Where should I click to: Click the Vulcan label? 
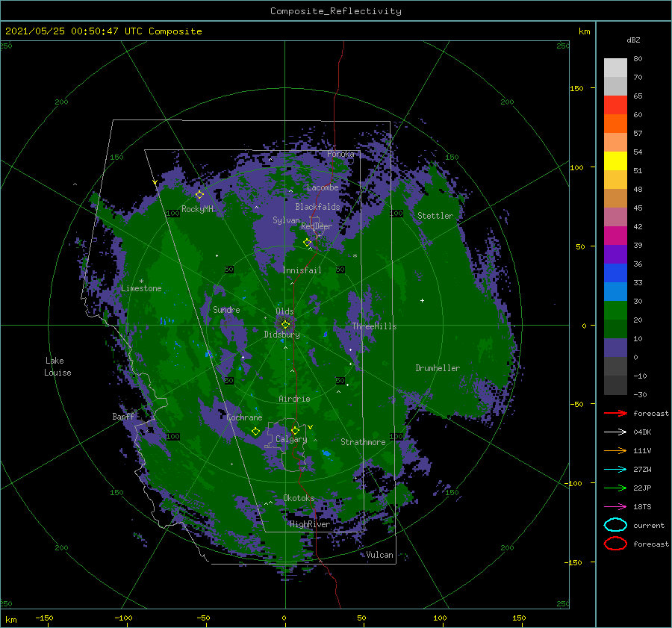point(379,555)
